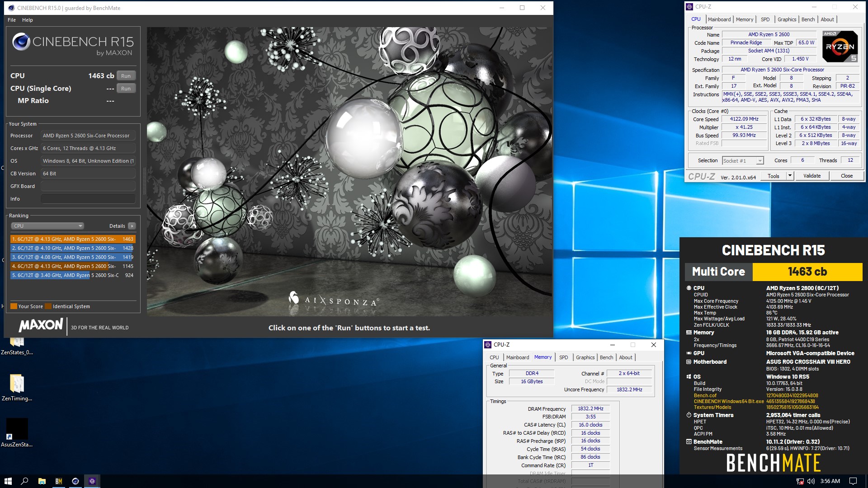Switch to Mainboard tab in top CPU-Z
Screen dimensions: 868x488
pos(719,19)
